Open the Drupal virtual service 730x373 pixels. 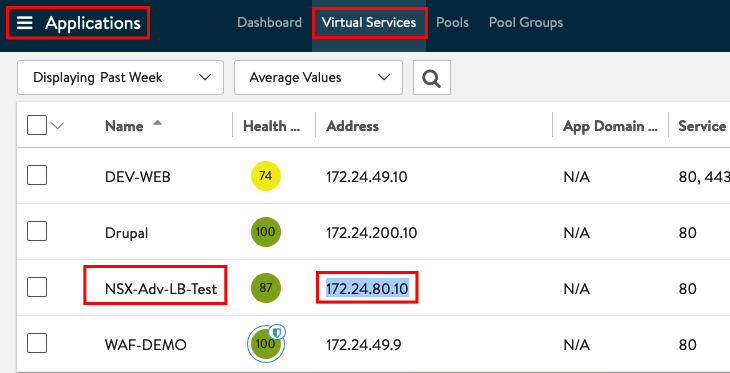(x=127, y=233)
